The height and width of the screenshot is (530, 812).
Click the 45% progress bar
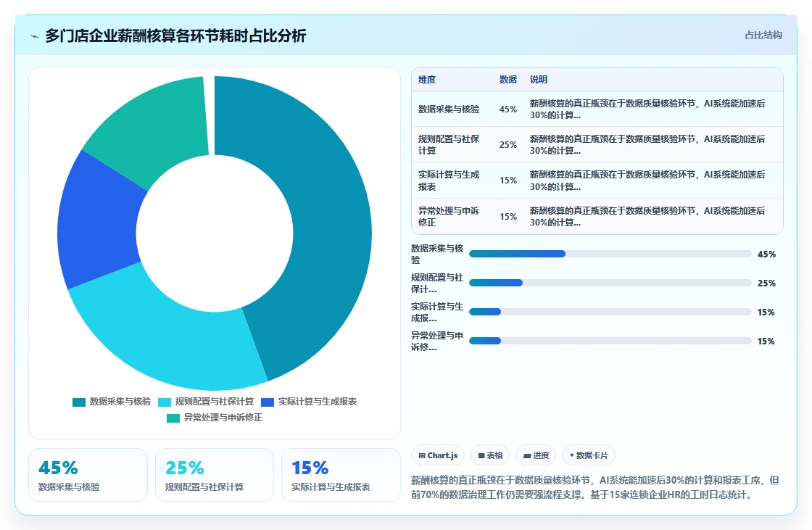610,254
